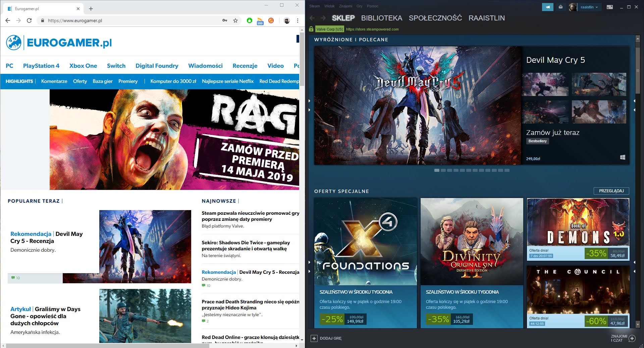
Task: Open the green thumbs-up Chrome extension
Action: 249,20
